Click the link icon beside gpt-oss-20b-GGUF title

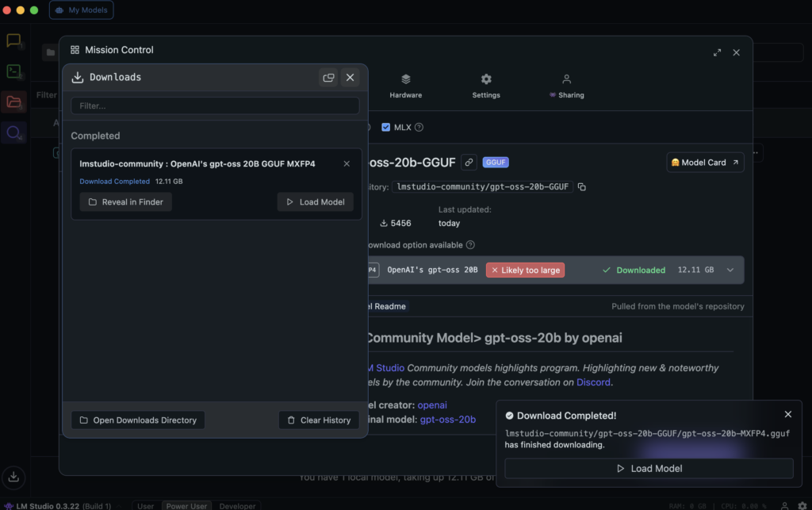tap(469, 163)
